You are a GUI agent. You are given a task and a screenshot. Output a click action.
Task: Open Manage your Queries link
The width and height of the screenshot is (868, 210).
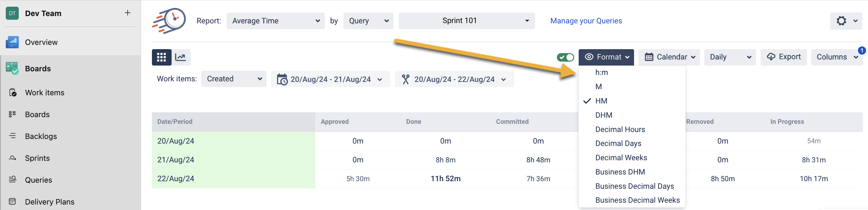click(x=586, y=21)
